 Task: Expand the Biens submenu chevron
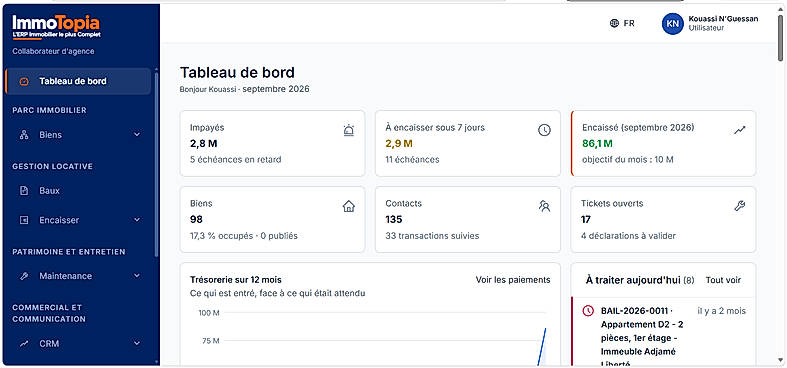[x=137, y=135]
